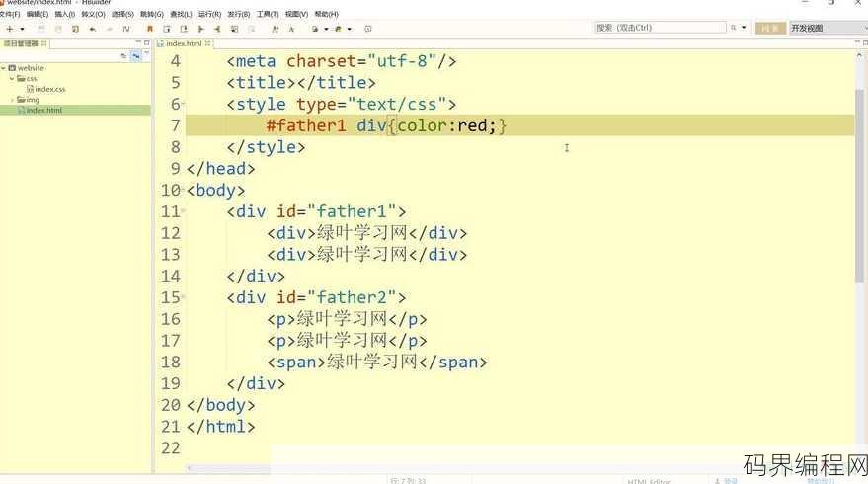The width and height of the screenshot is (868, 484).
Task: Toggle link-with-editor icon in project panel
Action: click(135, 56)
